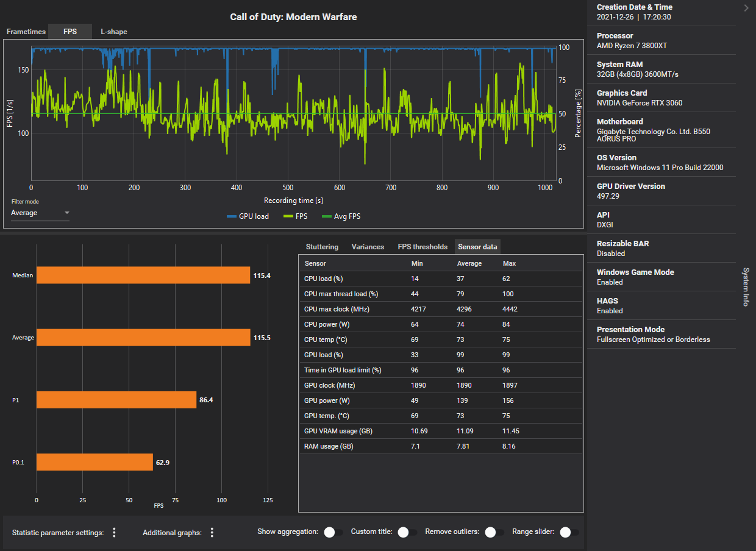
Task: Click the Windows Game Mode Enabled entry
Action: [661, 277]
